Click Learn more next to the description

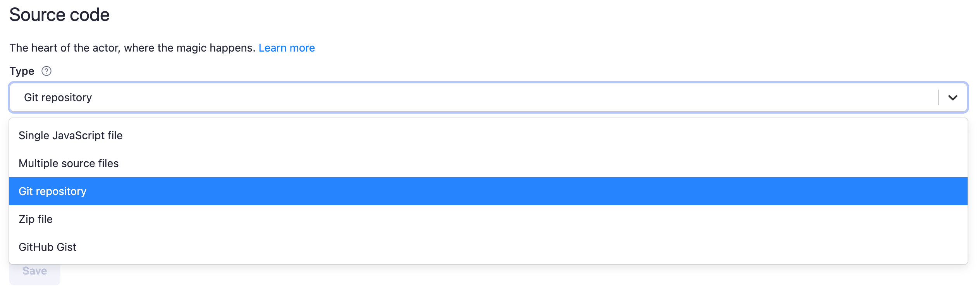pos(287,47)
